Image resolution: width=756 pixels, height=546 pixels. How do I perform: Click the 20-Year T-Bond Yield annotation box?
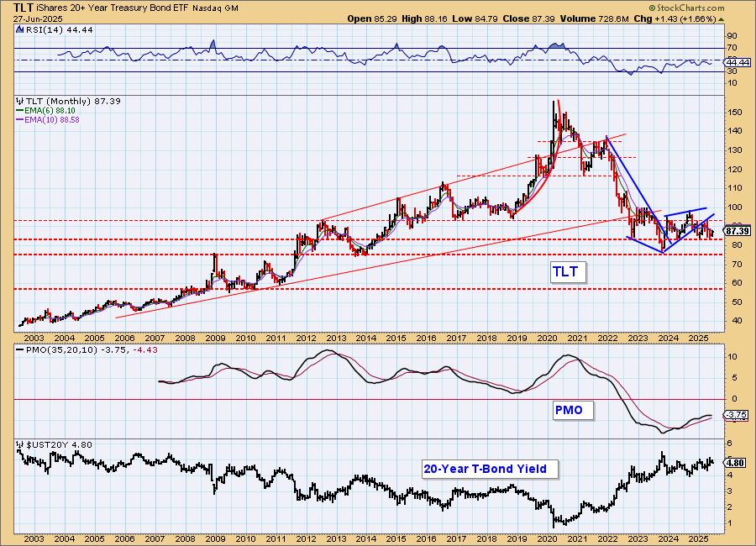tap(489, 469)
